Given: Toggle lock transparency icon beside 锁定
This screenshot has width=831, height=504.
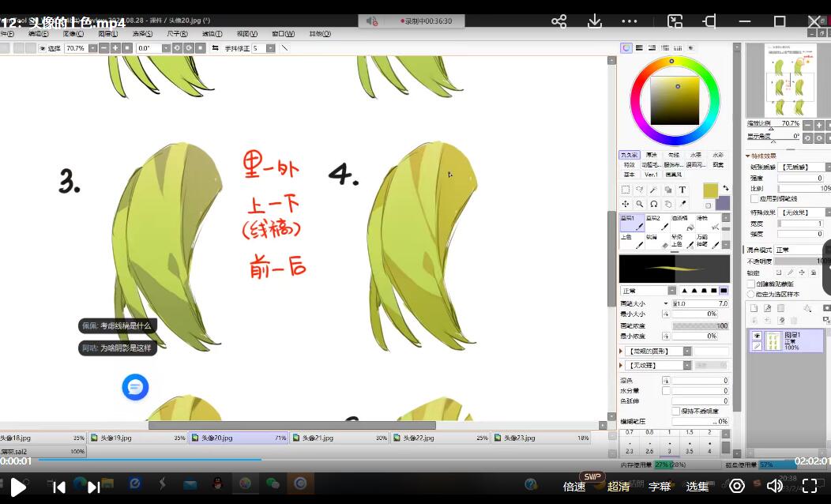Looking at the screenshot, I should pos(779,273).
